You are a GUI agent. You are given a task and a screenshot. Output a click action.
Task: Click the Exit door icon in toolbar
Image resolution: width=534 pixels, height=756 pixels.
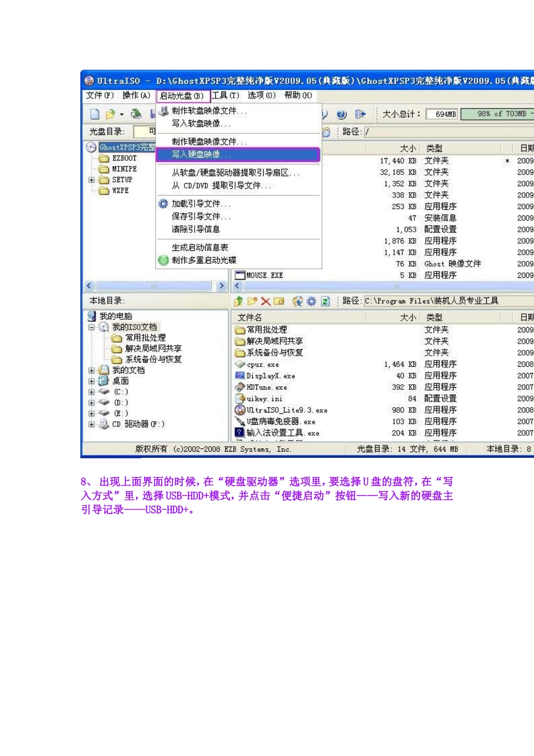[360, 114]
